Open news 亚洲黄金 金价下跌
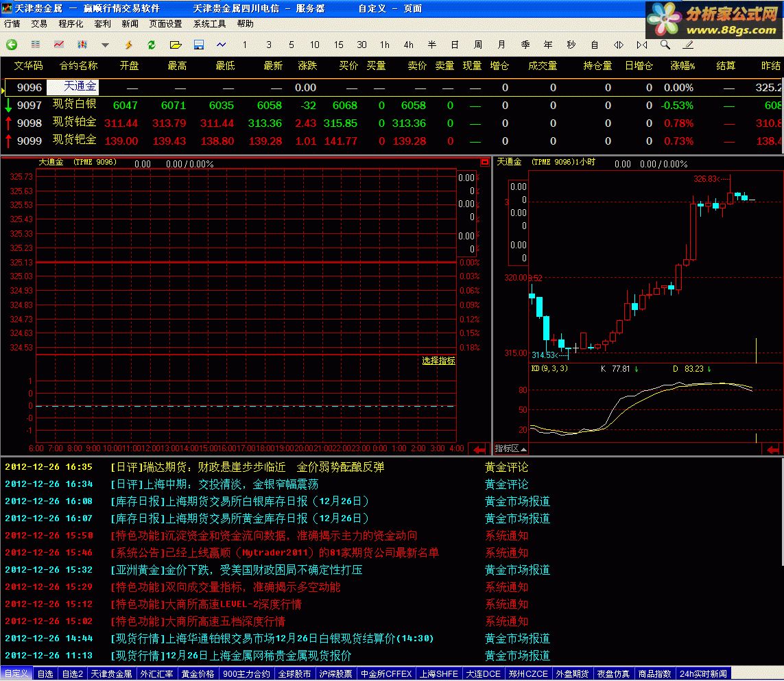The image size is (784, 681). click(236, 569)
